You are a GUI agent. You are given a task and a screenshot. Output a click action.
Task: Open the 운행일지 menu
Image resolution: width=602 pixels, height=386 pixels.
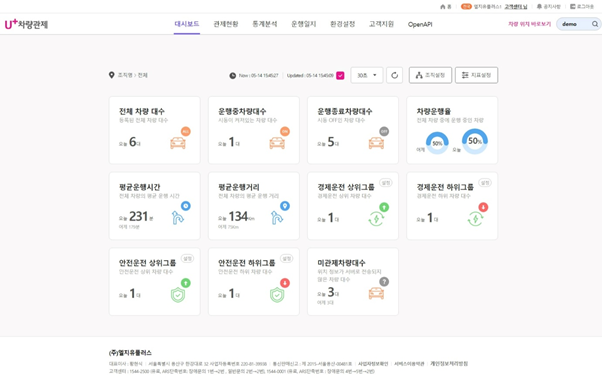pyautogui.click(x=303, y=24)
